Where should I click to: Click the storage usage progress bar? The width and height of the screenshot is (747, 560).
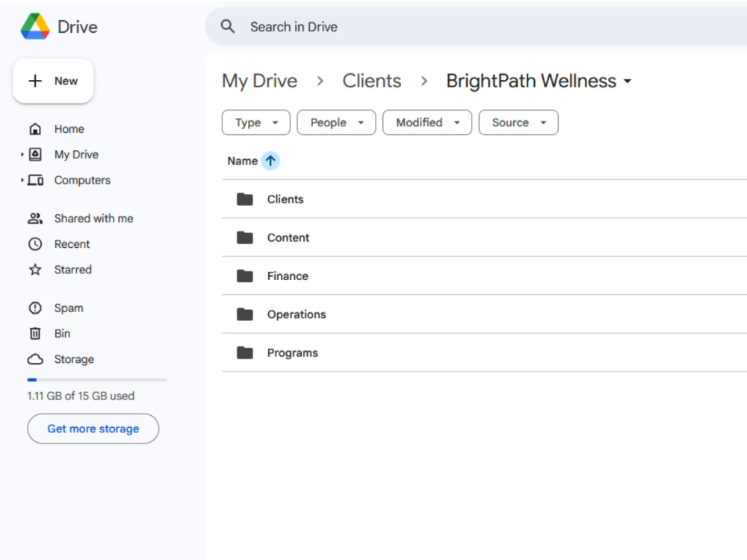point(97,379)
